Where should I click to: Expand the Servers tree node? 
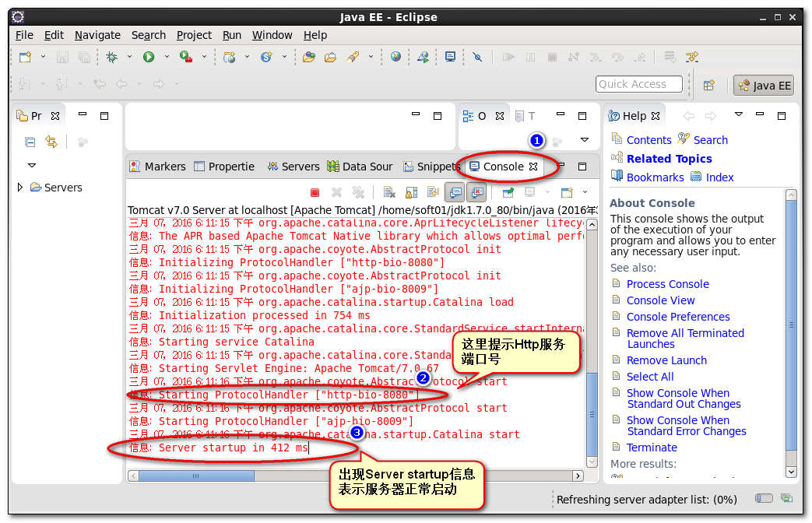point(20,187)
